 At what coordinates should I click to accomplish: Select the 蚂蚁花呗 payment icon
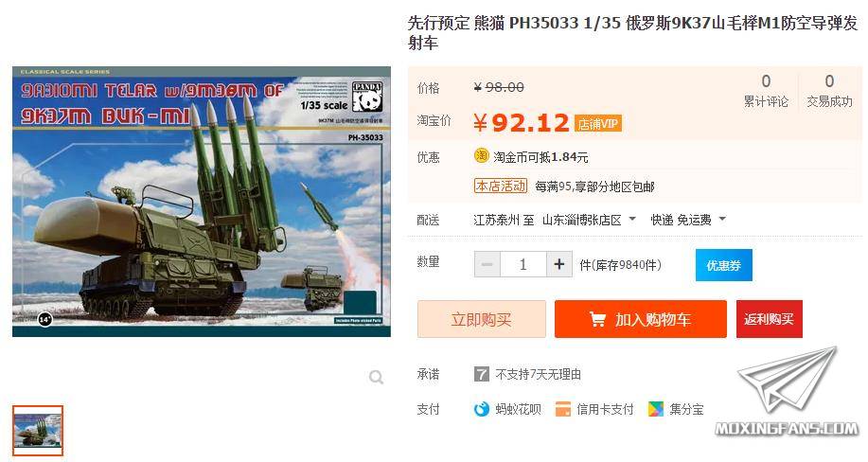482,409
